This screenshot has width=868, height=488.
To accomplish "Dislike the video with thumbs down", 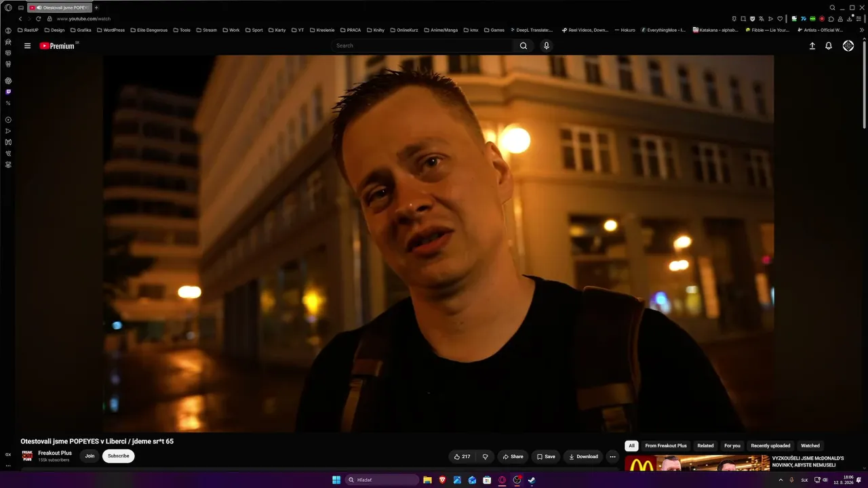I will [x=486, y=457].
